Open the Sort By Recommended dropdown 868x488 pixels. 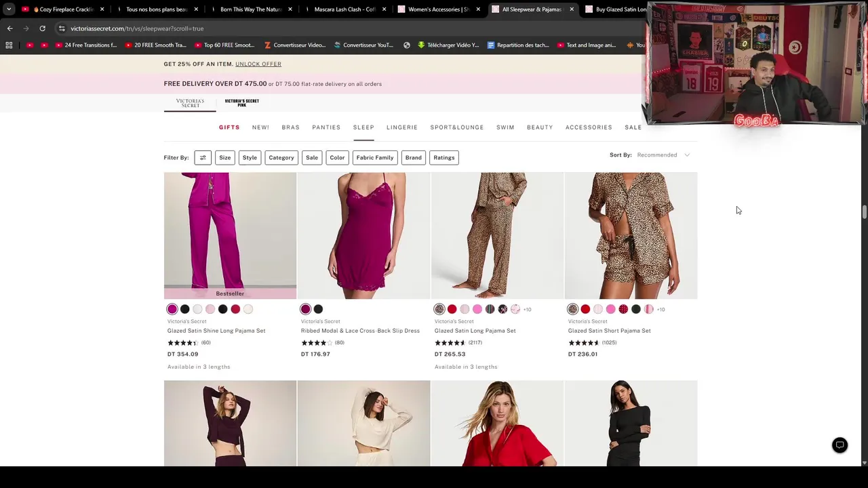coord(663,155)
